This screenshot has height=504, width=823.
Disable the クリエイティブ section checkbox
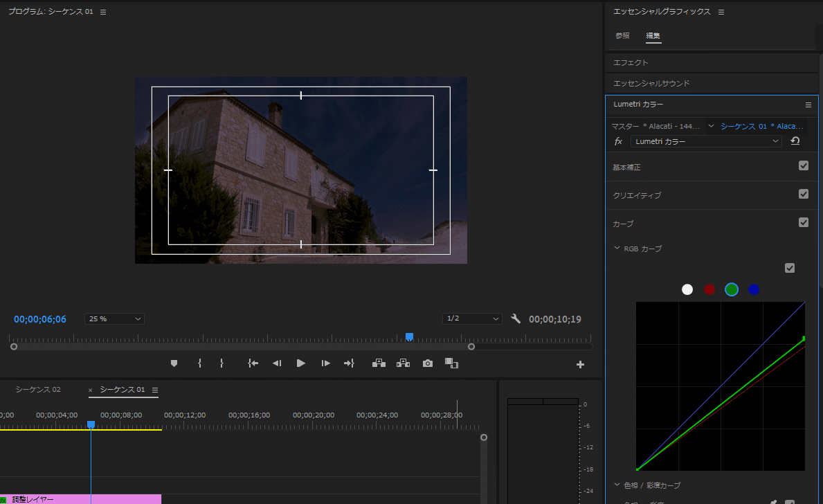804,195
